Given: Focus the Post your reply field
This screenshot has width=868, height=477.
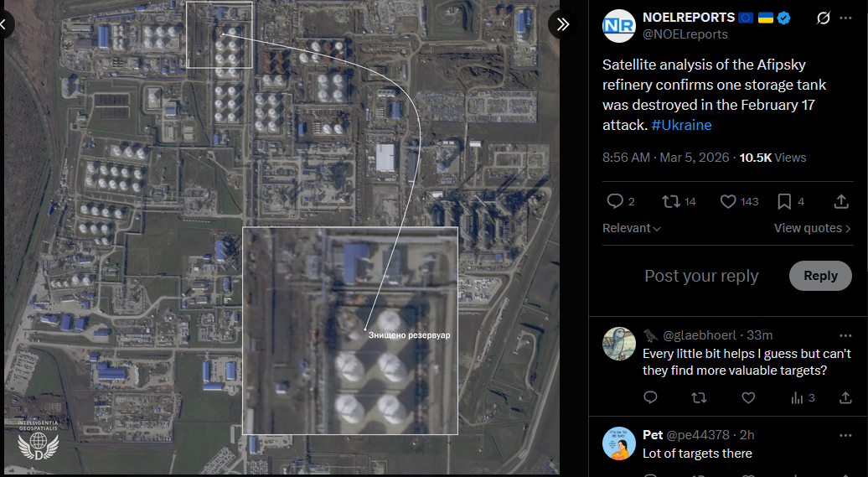Looking at the screenshot, I should pyautogui.click(x=700, y=276).
